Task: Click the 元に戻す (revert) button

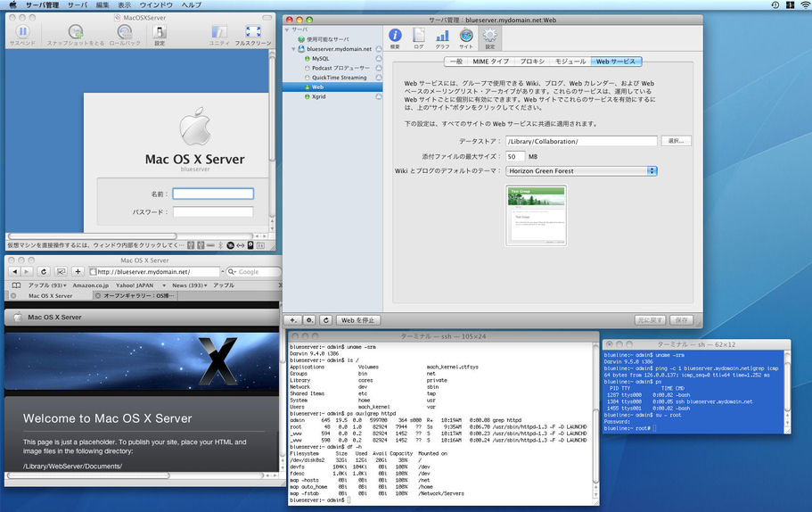Action: 651,320
